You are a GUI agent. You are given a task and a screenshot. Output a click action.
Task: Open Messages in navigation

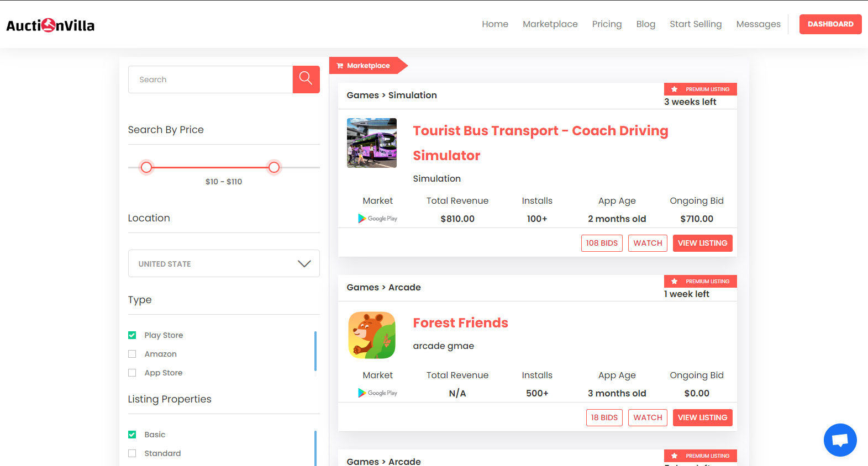[x=758, y=24]
